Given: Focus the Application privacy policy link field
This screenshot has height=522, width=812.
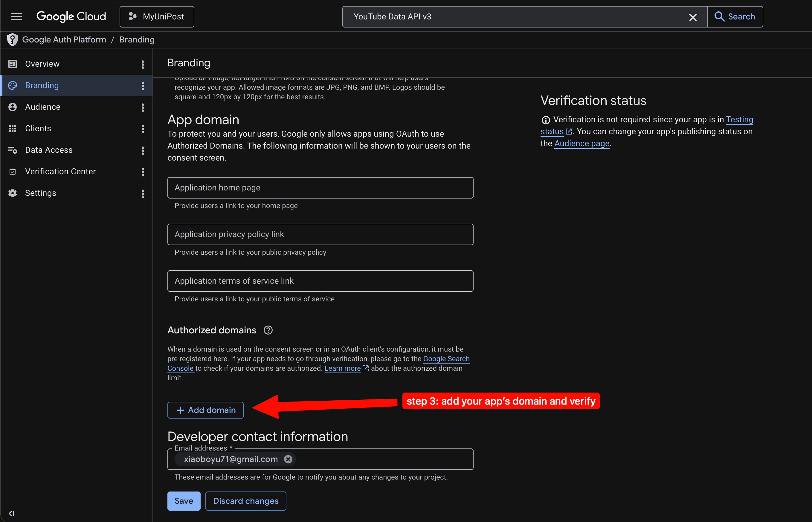Looking at the screenshot, I should coord(320,234).
